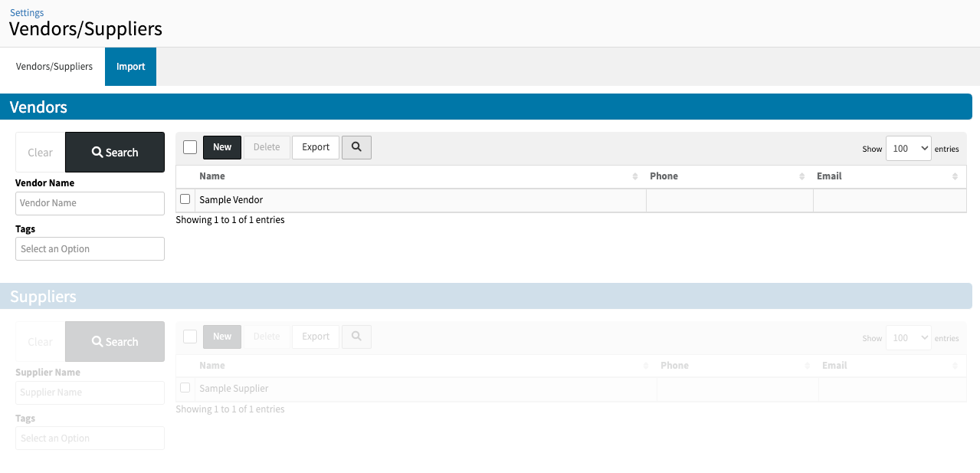The height and width of the screenshot is (473, 980).
Task: Click Suppliers Phone column header text
Action: [674, 366]
